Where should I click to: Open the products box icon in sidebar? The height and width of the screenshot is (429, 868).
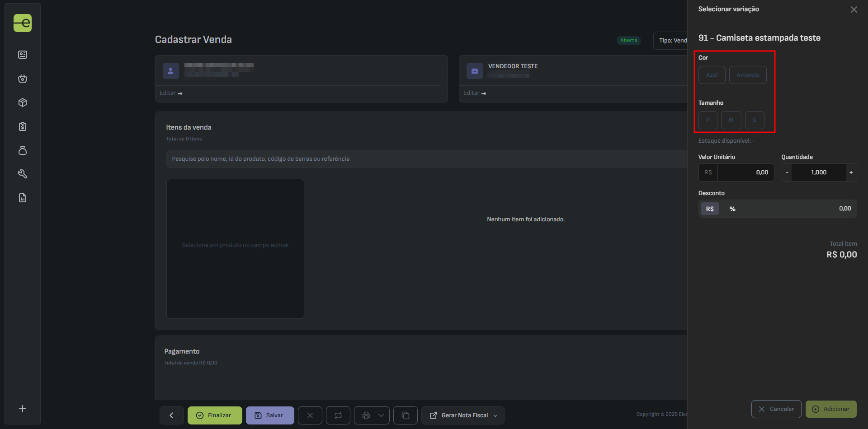tap(23, 103)
